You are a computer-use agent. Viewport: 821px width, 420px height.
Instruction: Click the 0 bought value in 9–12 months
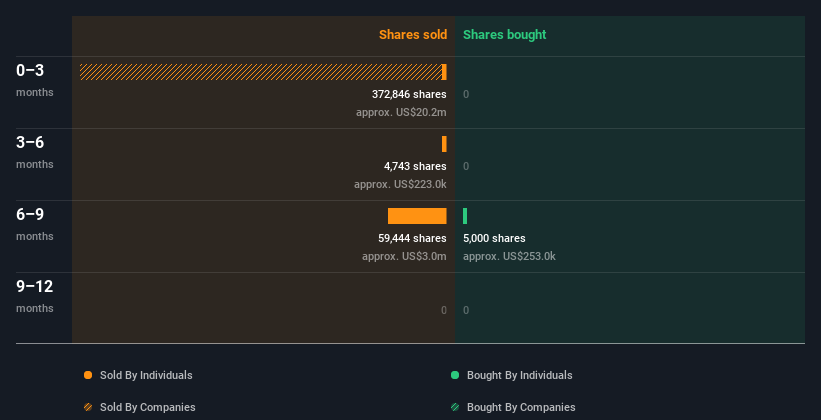466,310
